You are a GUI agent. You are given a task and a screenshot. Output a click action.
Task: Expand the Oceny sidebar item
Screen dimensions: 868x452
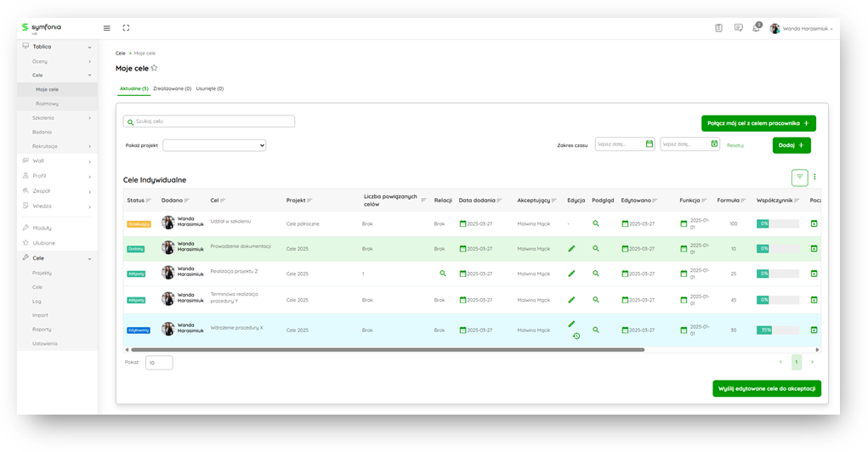point(89,61)
